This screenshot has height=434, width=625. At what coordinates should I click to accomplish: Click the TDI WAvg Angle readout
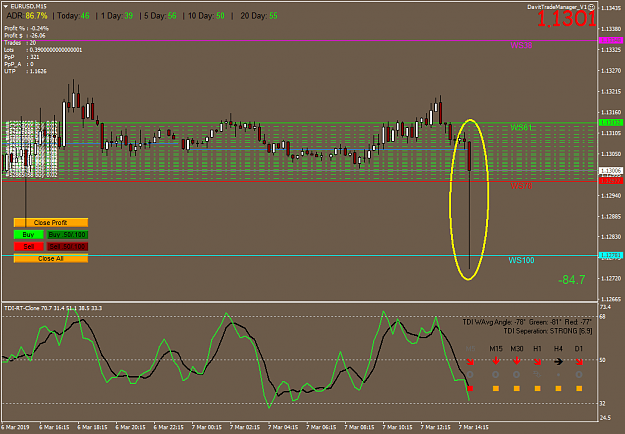527,322
